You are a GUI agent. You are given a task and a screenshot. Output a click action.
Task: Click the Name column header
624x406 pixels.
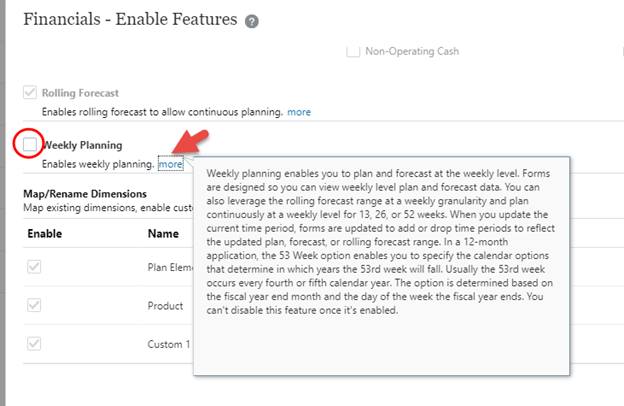click(x=163, y=233)
